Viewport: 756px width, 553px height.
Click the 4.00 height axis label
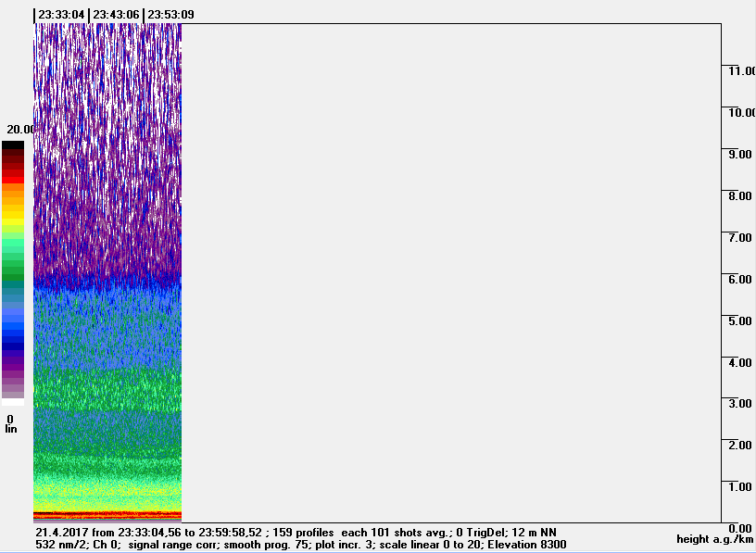[740, 362]
